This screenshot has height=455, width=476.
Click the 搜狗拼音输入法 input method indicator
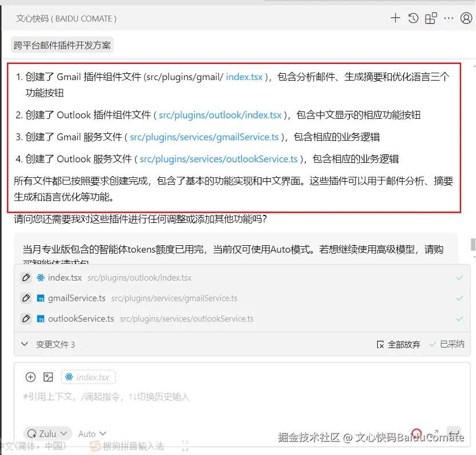pyautogui.click(x=127, y=446)
